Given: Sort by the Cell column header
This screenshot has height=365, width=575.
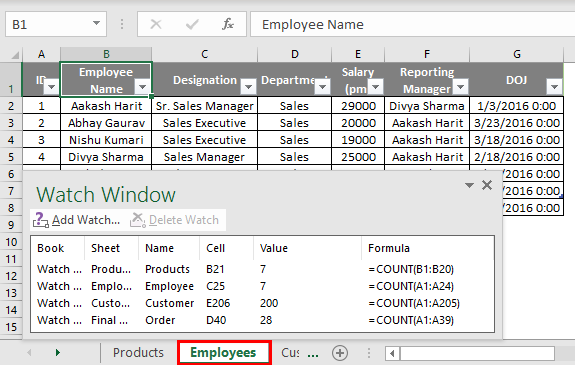Looking at the screenshot, I should [227, 248].
